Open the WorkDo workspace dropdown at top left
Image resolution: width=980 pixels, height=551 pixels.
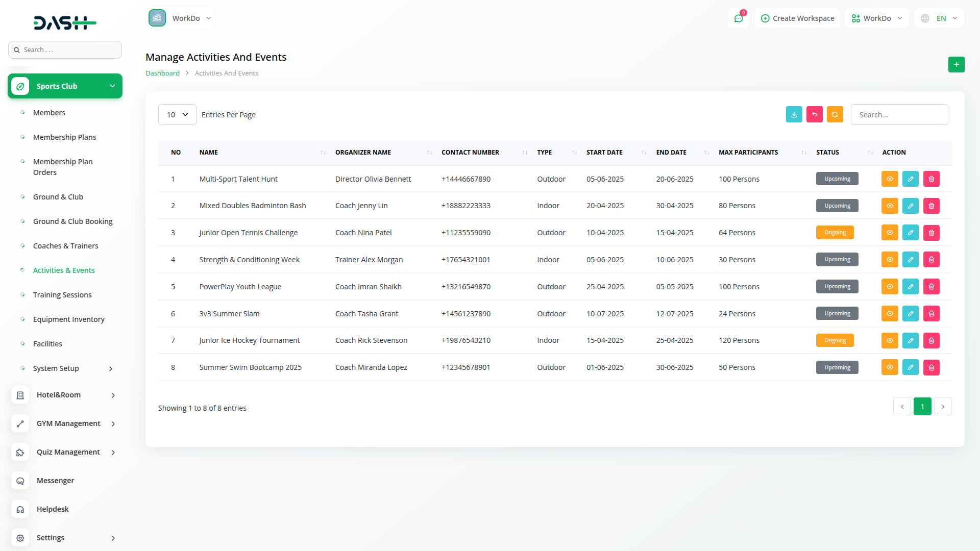(x=181, y=18)
